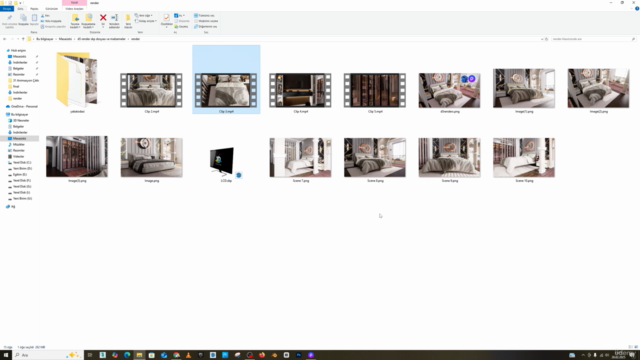The height and width of the screenshot is (360, 640).
Task: Click the d5 render folder breadcrumb segment
Action: (102, 39)
